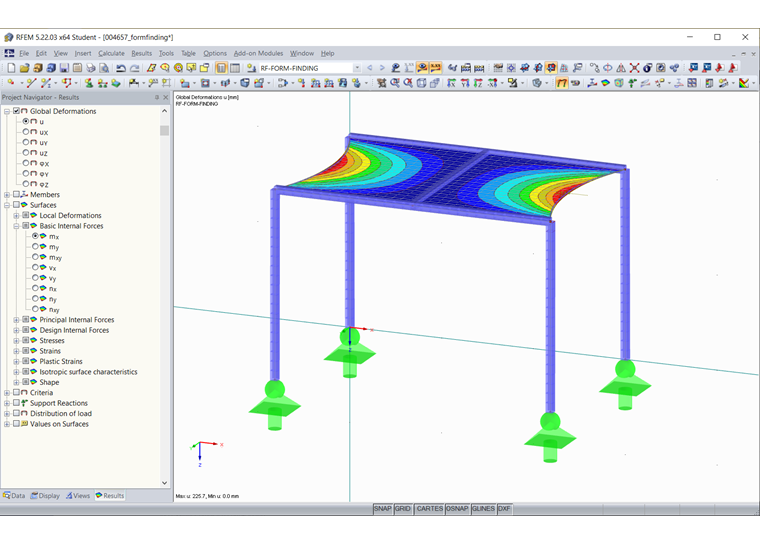Show support reactions green arrow icon
The image size is (760, 545).
point(632,83)
